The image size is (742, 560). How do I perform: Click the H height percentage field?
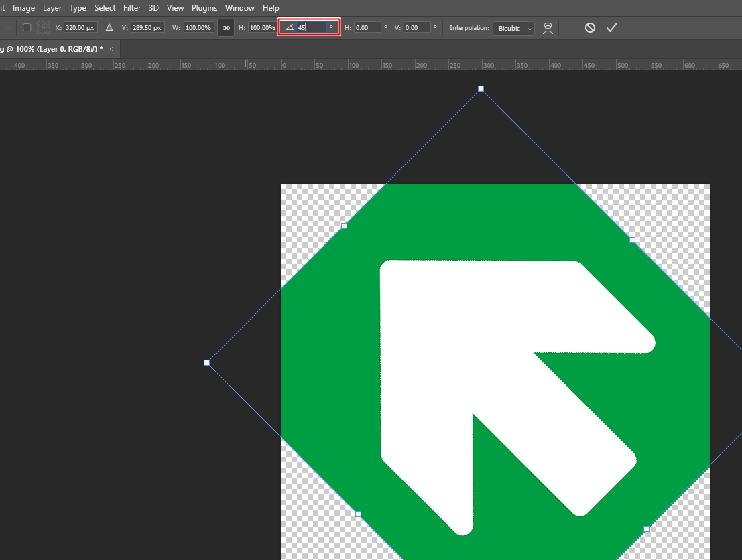(x=262, y=28)
